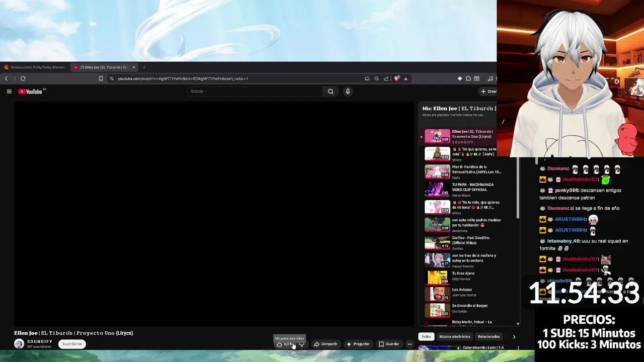Switch to the Umamusume Pretty Derby tab
Screen dimensions: 644x362
coord(35,67)
